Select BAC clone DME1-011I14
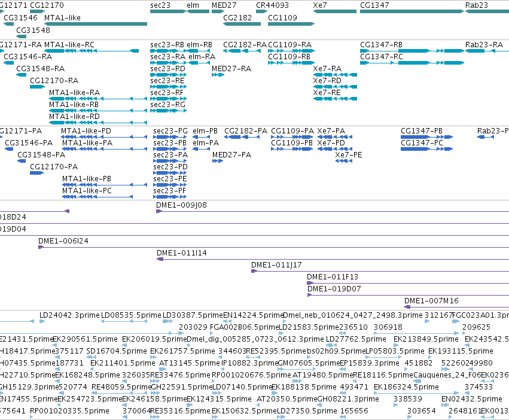This screenshot has height=420, width=509. coord(333,259)
